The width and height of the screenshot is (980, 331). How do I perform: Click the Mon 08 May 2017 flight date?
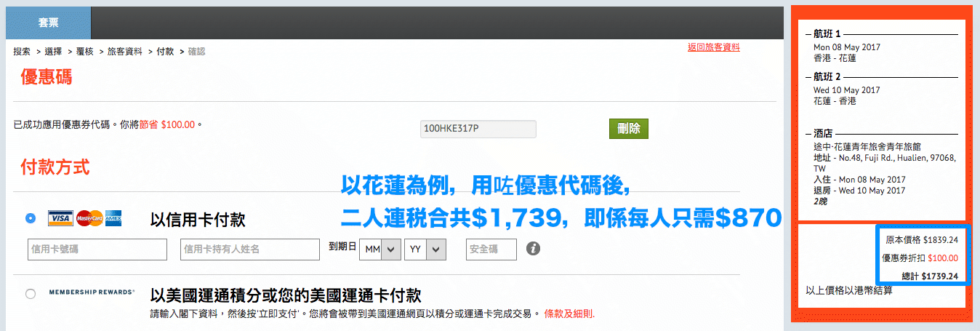coord(847,47)
